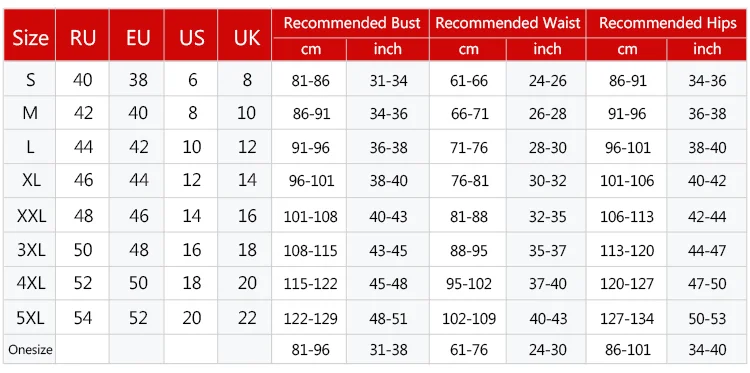Select the UK size 22 cell
This screenshot has width=750, height=373.
pos(246,318)
